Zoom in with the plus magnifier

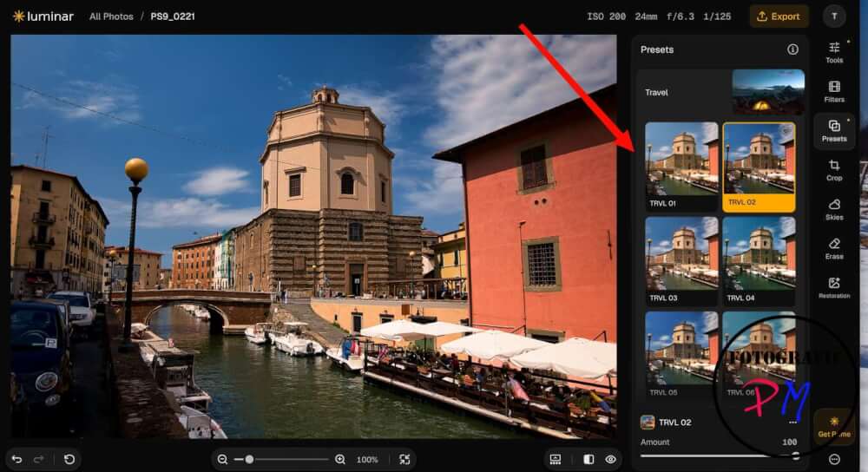[x=340, y=459]
